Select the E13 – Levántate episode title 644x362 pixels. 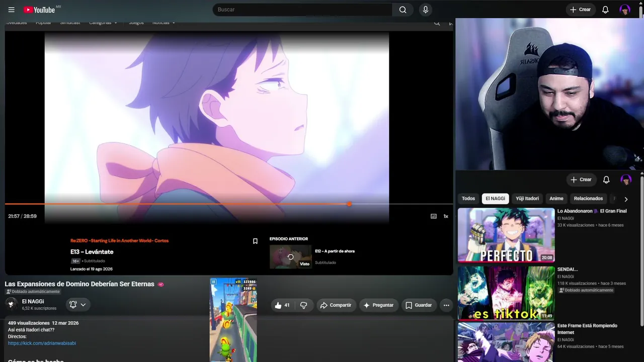pos(92,252)
